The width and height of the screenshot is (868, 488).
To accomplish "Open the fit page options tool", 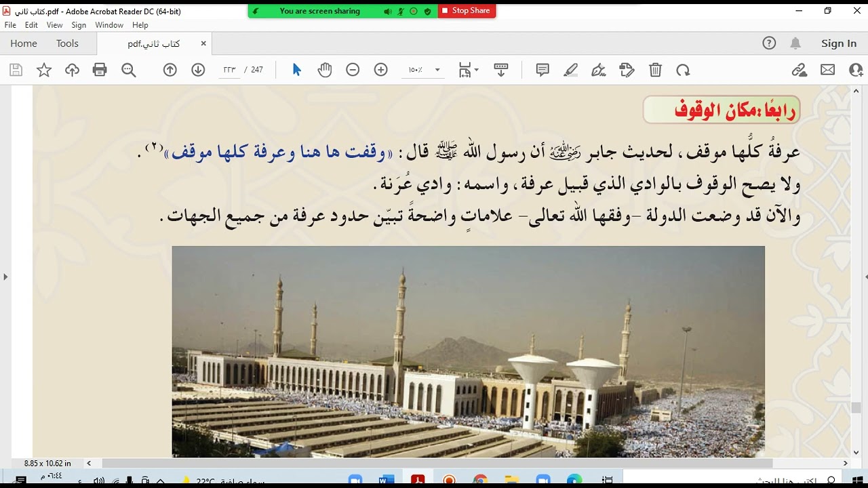I will [468, 70].
